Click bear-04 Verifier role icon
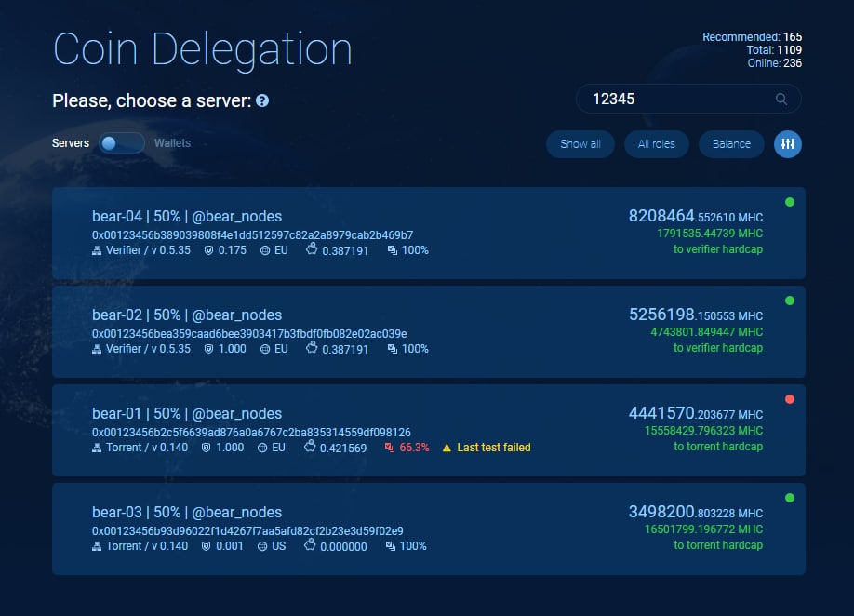854x616 pixels. coord(97,250)
